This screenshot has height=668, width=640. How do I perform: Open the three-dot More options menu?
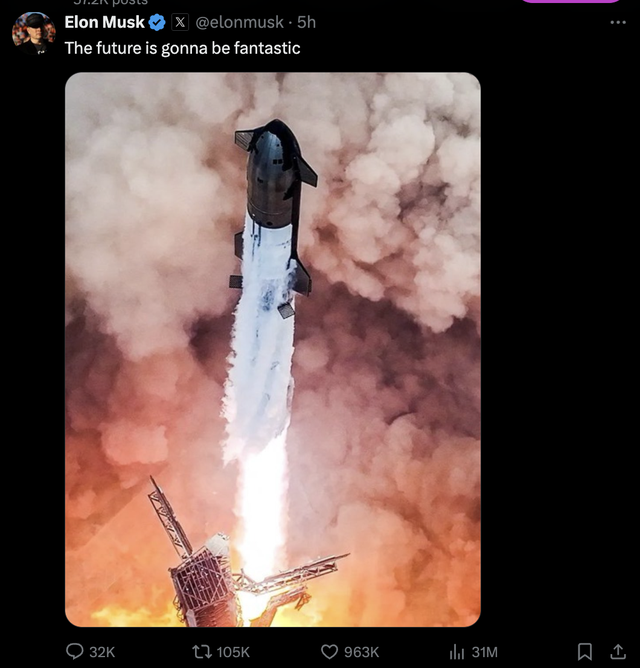(x=617, y=22)
